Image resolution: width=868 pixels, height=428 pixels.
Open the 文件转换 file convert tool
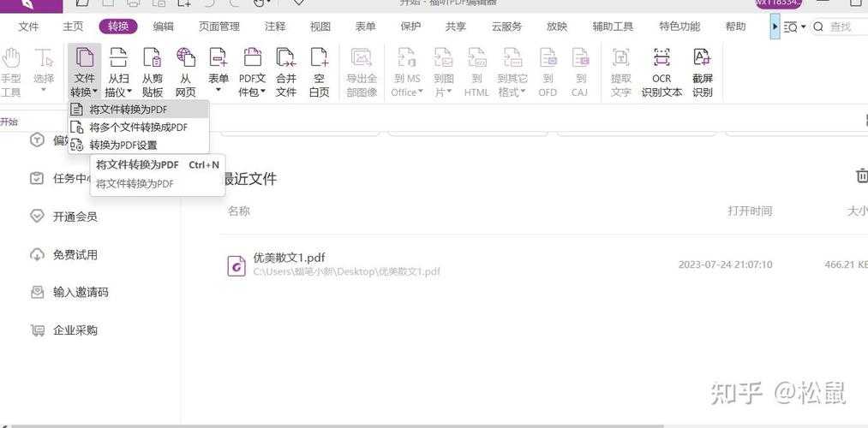(x=84, y=72)
